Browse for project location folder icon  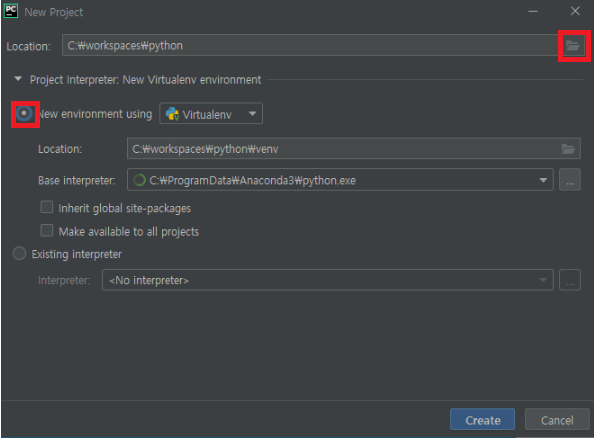pyautogui.click(x=572, y=46)
